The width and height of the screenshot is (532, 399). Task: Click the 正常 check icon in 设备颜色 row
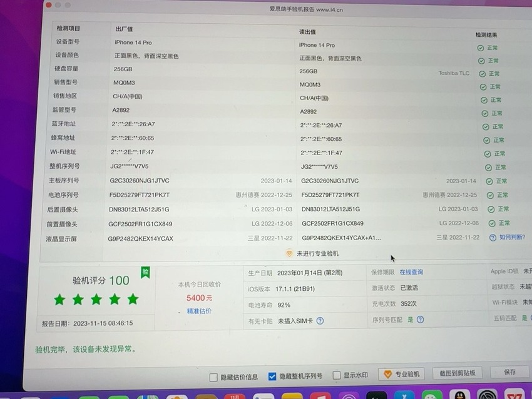pyautogui.click(x=481, y=61)
